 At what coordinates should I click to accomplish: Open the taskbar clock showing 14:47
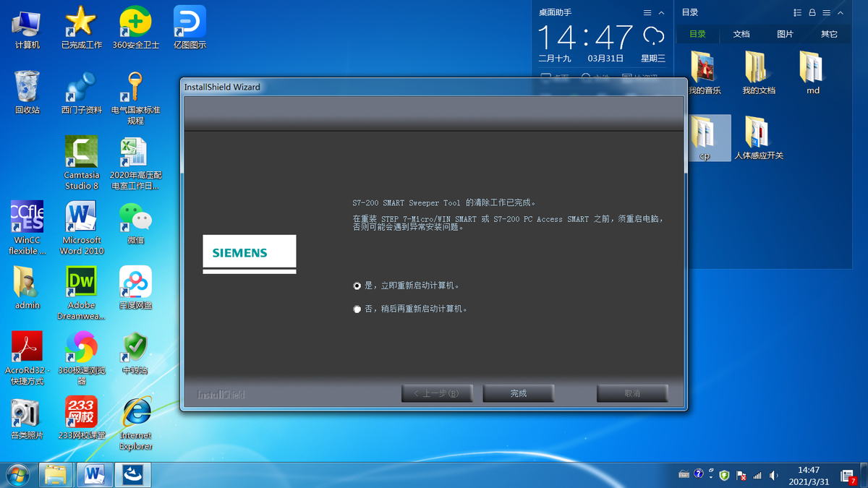tap(809, 475)
